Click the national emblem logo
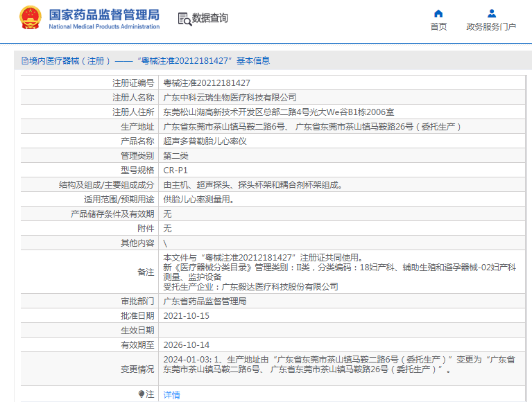Screen dimensions: 532x402 [x=31, y=18]
